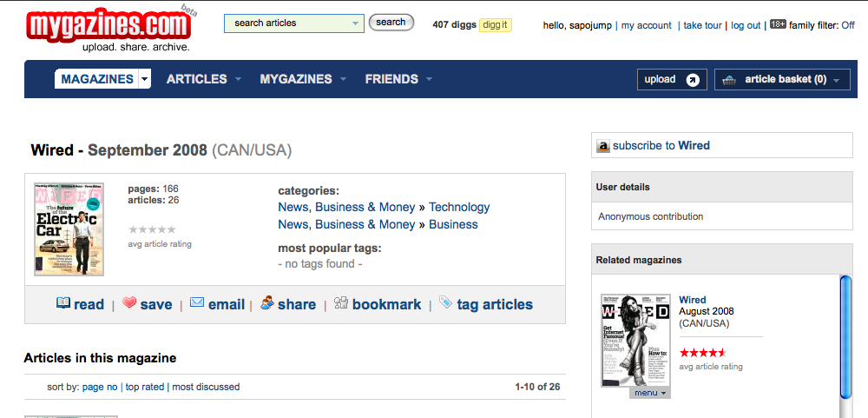Open the MYGAZINES nav item
This screenshot has height=418, width=868.
click(x=296, y=79)
